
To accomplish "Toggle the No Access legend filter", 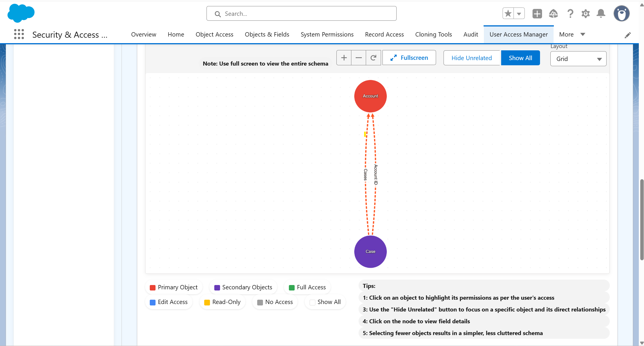I will point(275,302).
